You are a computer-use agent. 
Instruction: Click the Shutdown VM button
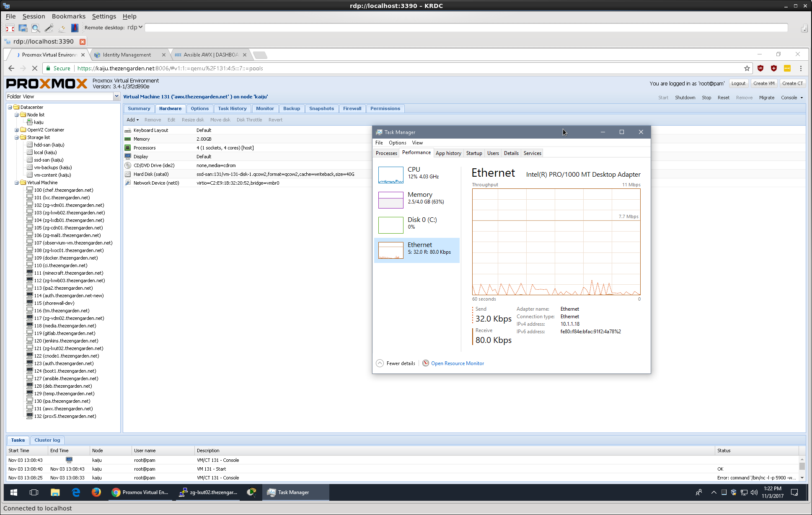tap(685, 98)
